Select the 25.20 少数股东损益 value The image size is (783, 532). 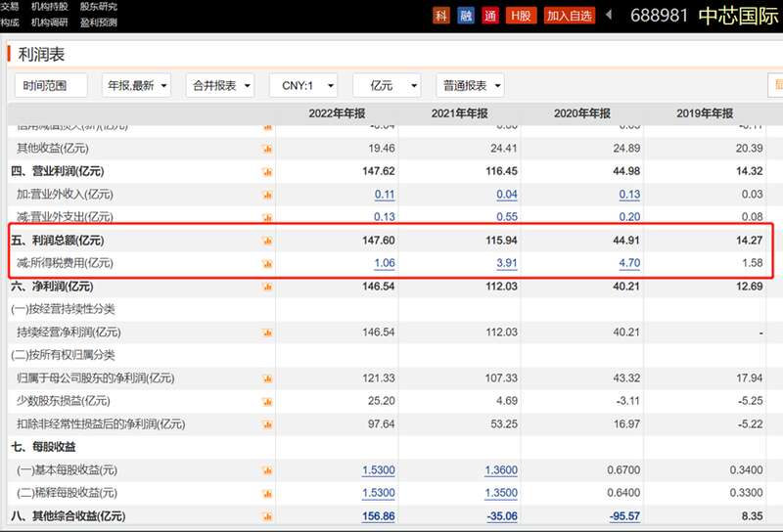pyautogui.click(x=381, y=401)
